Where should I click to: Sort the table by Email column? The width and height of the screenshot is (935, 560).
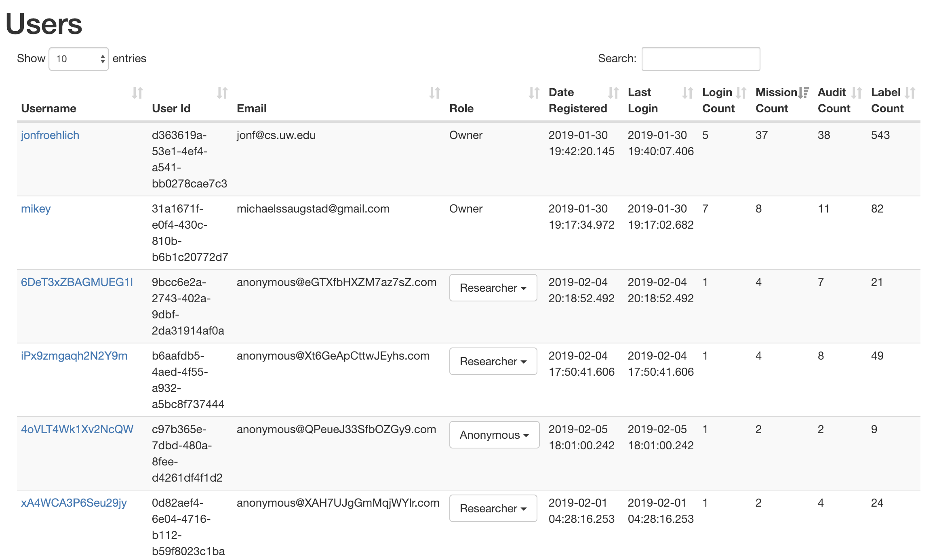coord(434,93)
